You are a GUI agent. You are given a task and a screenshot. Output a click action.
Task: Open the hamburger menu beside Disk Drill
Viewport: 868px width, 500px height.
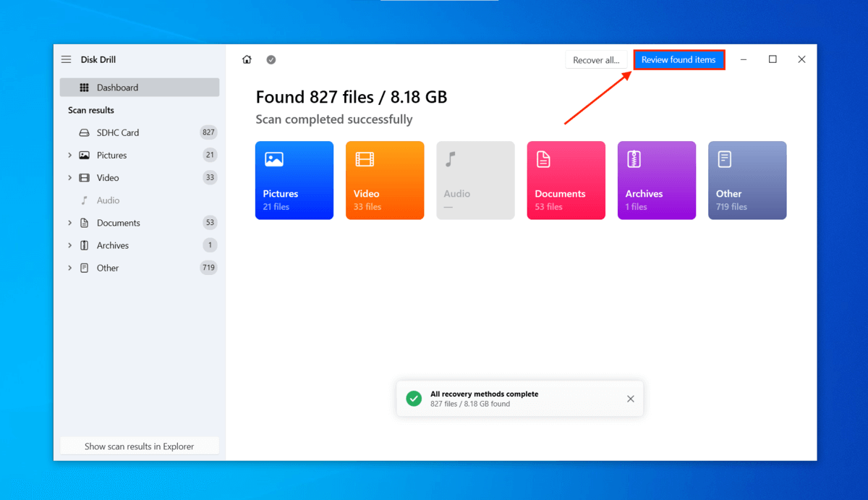pyautogui.click(x=66, y=59)
